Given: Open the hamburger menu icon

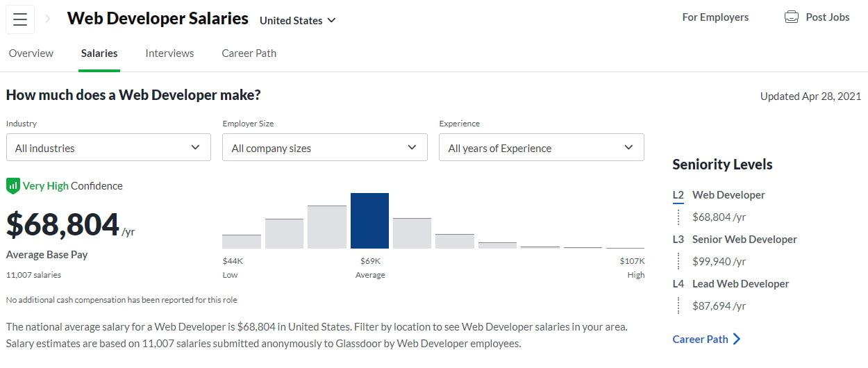Looking at the screenshot, I should (20, 19).
